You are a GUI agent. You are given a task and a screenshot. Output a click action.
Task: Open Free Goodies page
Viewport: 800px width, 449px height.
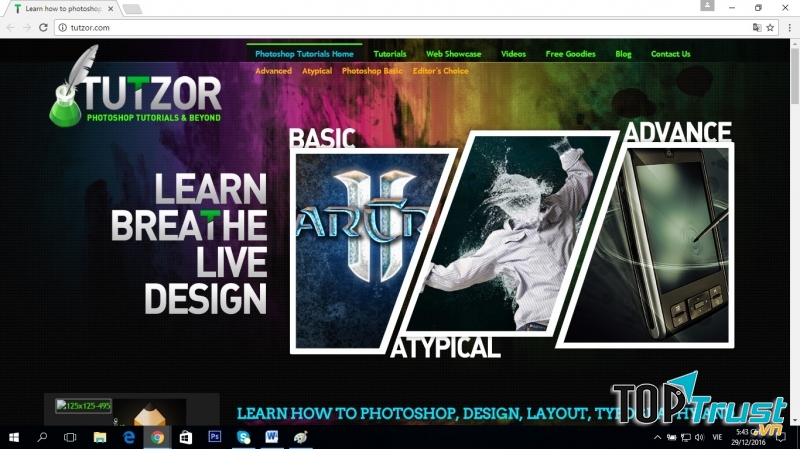(570, 54)
